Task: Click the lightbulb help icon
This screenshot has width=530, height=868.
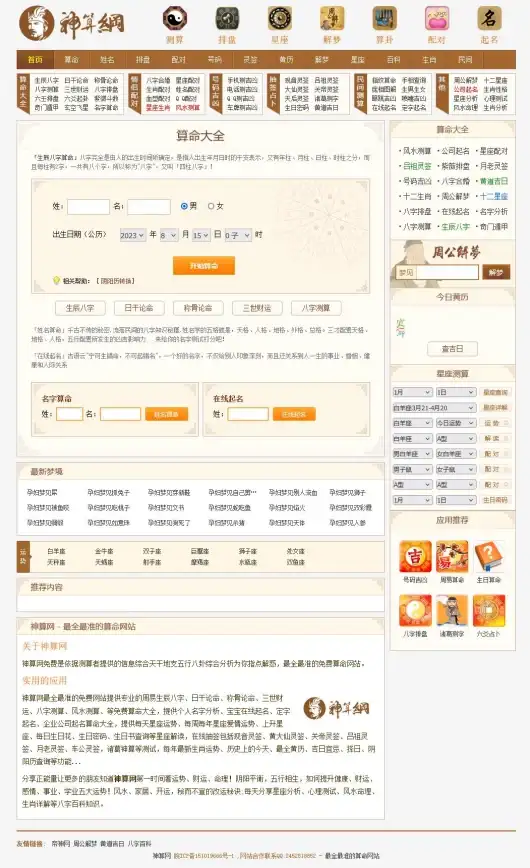Action: tap(56, 281)
